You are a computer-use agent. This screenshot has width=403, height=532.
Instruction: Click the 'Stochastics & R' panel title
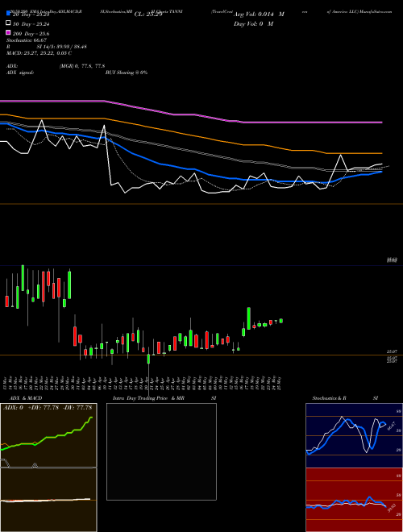point(330,398)
